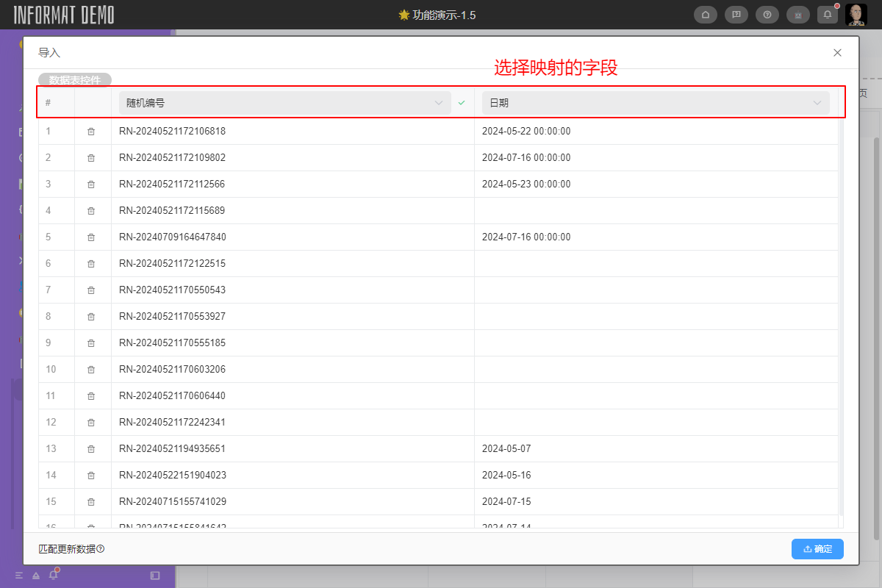Click help icon beside 匹配更新数据
The height and width of the screenshot is (588, 882).
tap(101, 549)
